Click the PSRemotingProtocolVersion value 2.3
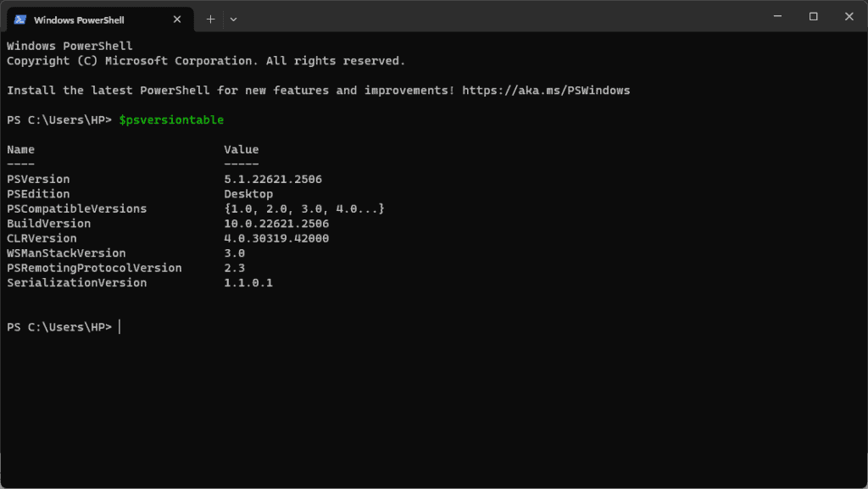This screenshot has width=868, height=489. (235, 268)
